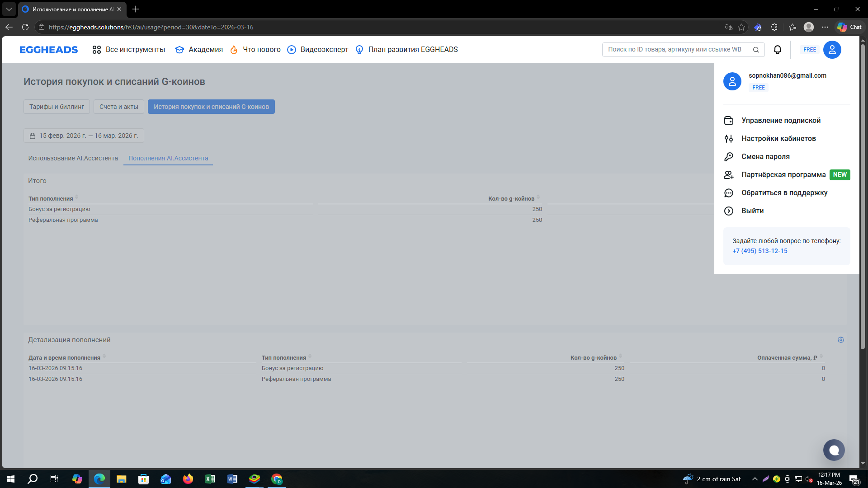Open Счета и акты tab
868x488 pixels.
coord(118,107)
